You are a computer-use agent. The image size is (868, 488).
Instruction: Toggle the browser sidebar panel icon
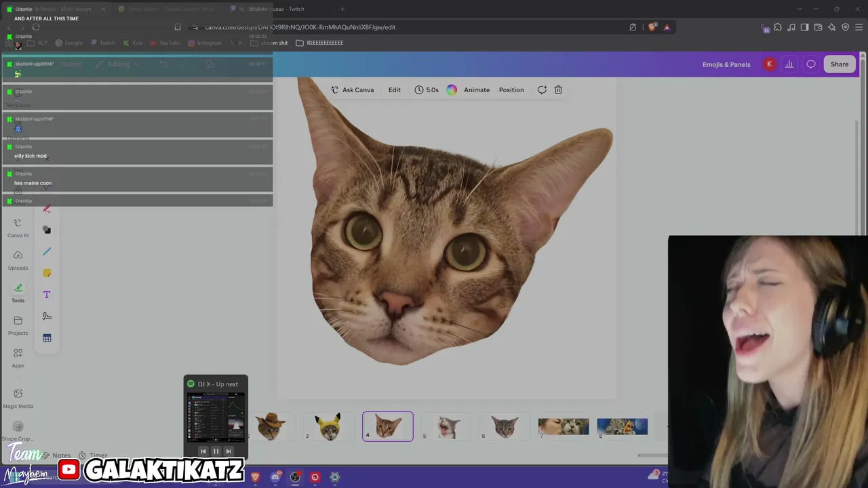(804, 27)
